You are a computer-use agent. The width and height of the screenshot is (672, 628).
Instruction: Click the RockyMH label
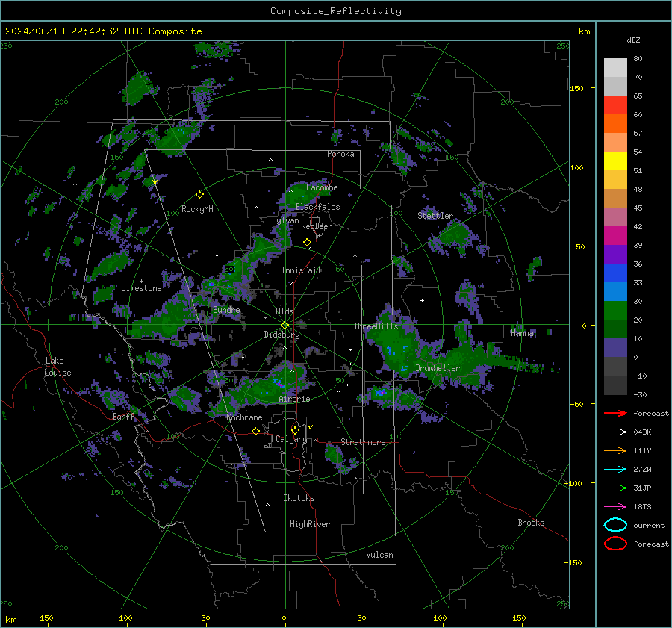197,209
